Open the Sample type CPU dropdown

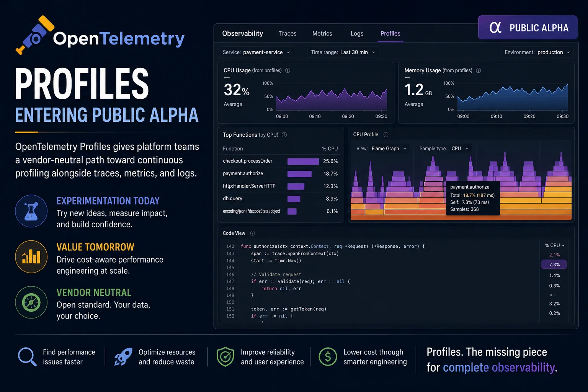(444, 149)
